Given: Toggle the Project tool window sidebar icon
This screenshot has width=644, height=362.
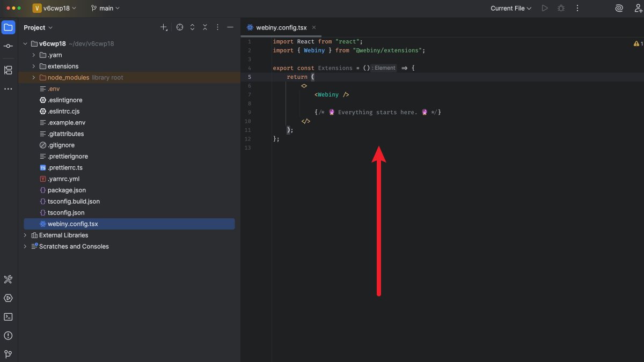Looking at the screenshot, I should (8, 27).
